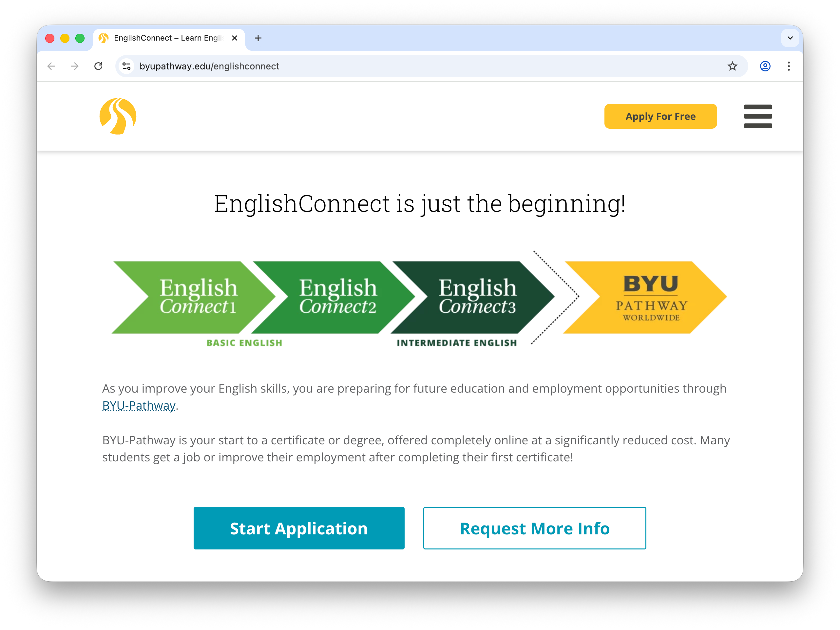Click the bookmark star in the address bar
Viewport: 840px width, 630px height.
[x=733, y=66]
